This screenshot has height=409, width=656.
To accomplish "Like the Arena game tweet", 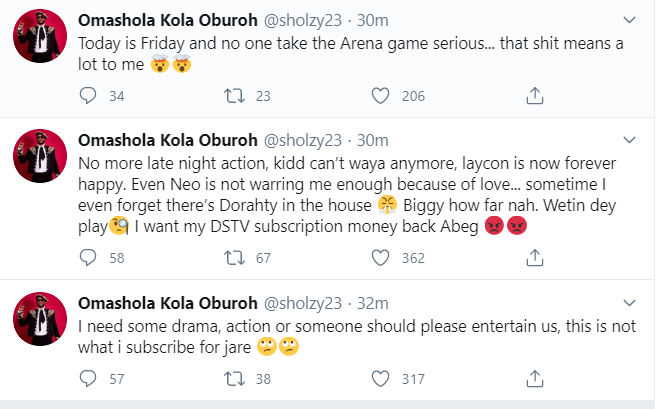I will 380,96.
